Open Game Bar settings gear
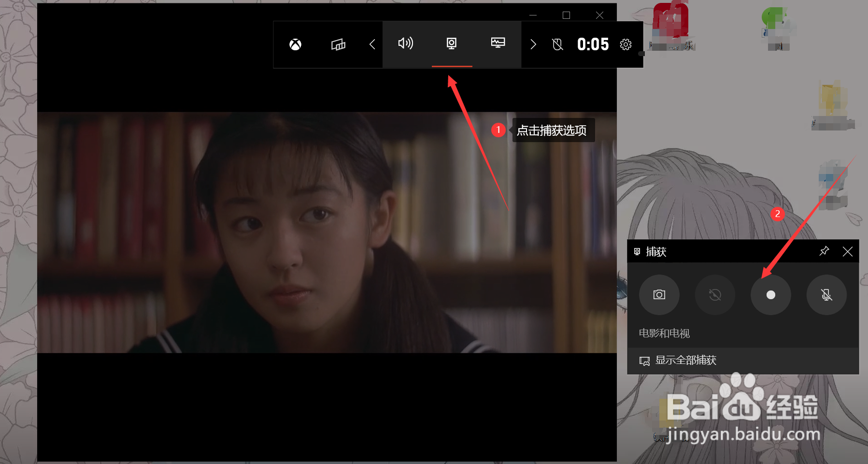The height and width of the screenshot is (464, 868). pyautogui.click(x=626, y=44)
